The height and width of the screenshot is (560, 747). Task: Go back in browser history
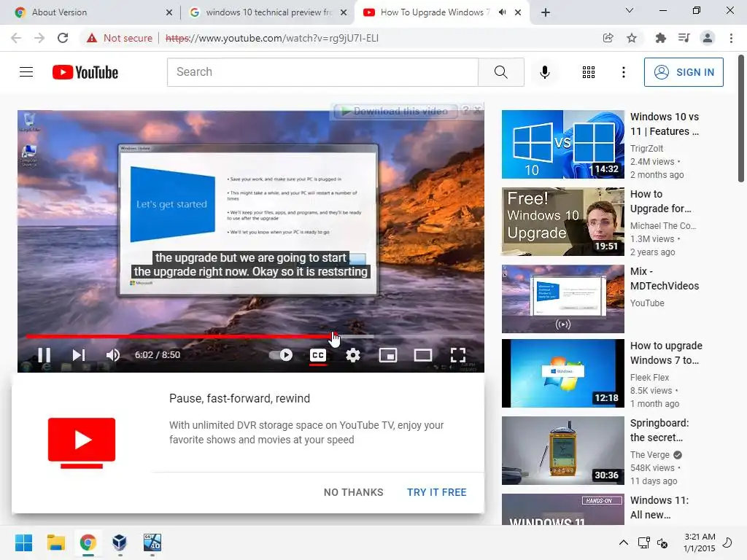(16, 38)
